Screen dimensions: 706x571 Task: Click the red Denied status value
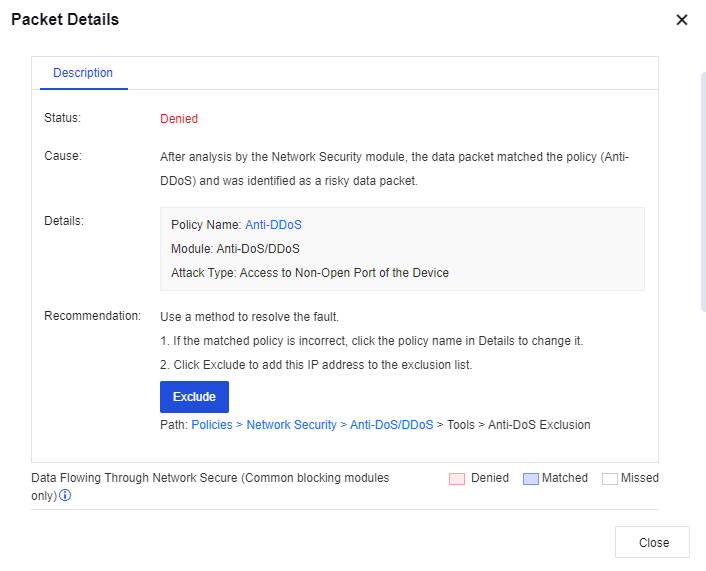pyautogui.click(x=179, y=118)
